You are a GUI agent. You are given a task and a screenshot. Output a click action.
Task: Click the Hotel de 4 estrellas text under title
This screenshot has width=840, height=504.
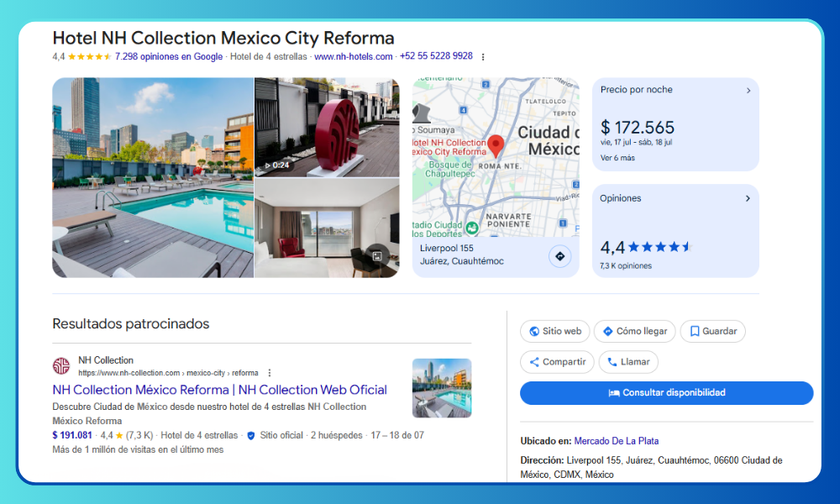269,56
